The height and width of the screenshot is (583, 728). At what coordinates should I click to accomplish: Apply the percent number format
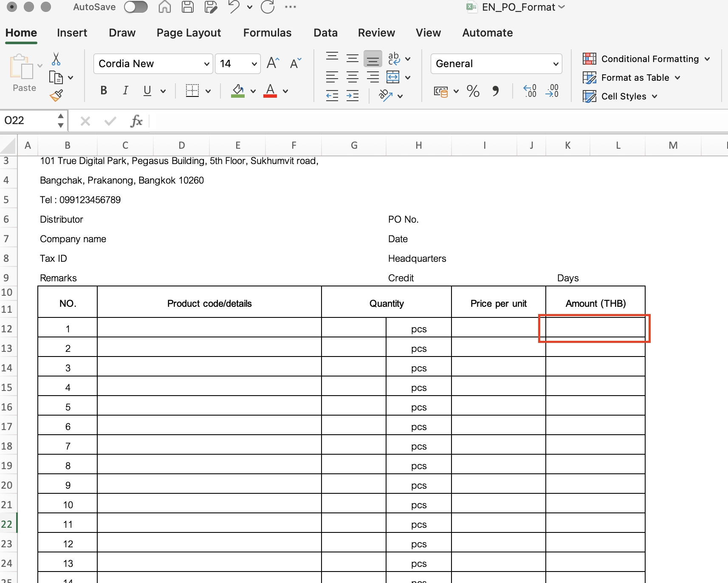pyautogui.click(x=473, y=91)
